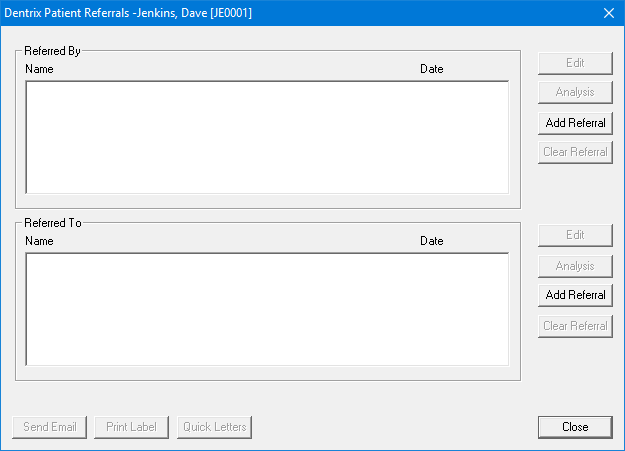Click Date column header in Referred By

[x=431, y=69]
